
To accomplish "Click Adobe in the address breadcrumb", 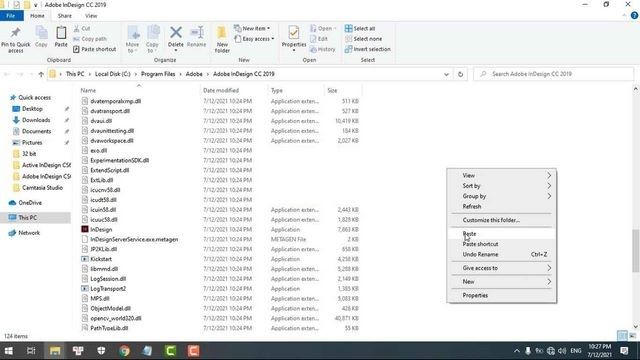I will [194, 74].
